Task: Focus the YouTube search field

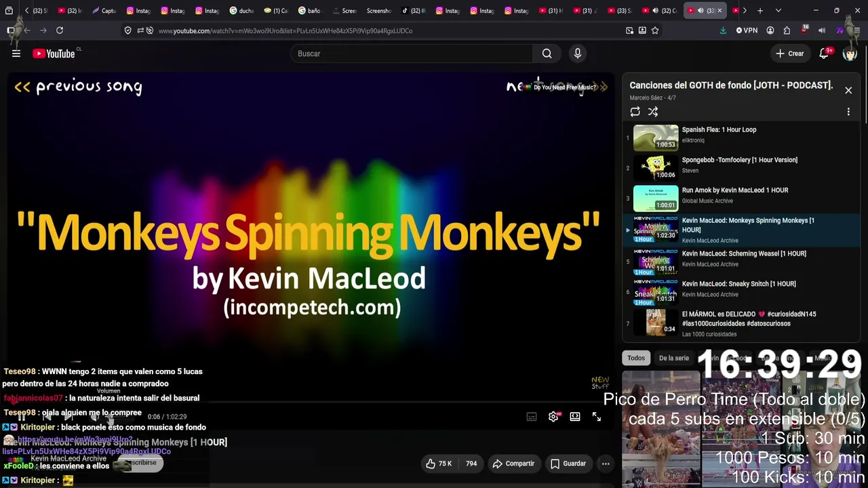Action: 412,54
